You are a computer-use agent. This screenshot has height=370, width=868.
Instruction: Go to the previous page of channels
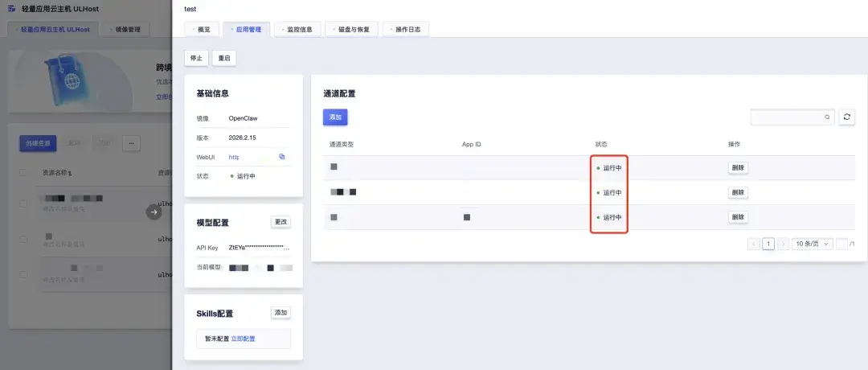(753, 244)
